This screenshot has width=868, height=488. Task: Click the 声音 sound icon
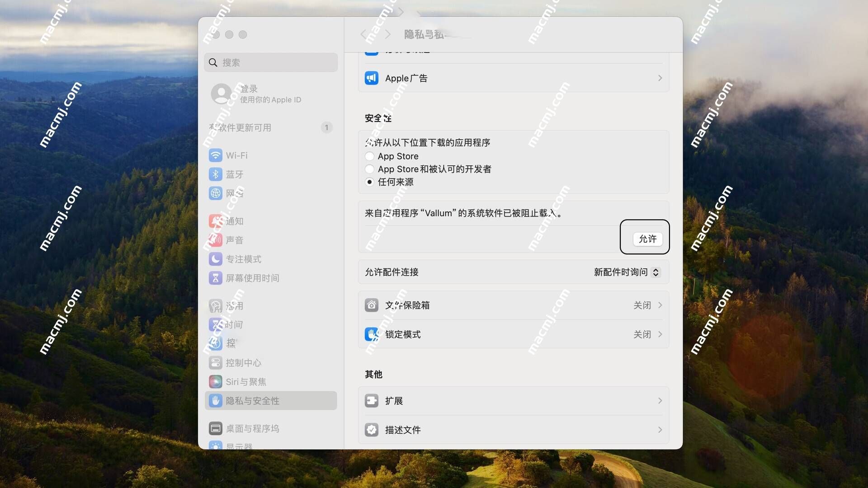(216, 240)
